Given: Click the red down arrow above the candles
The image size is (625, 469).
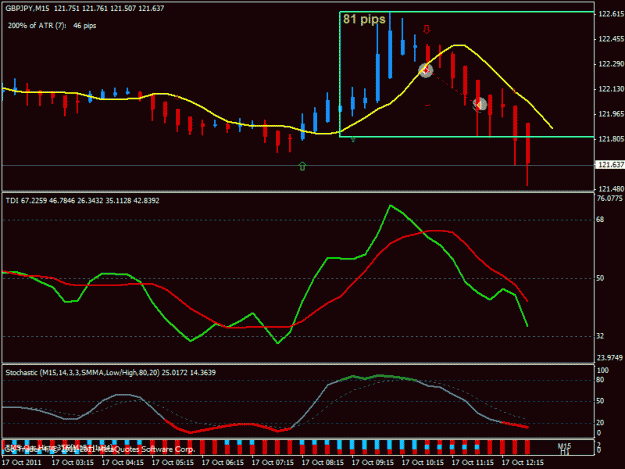Looking at the screenshot, I should pos(427,29).
